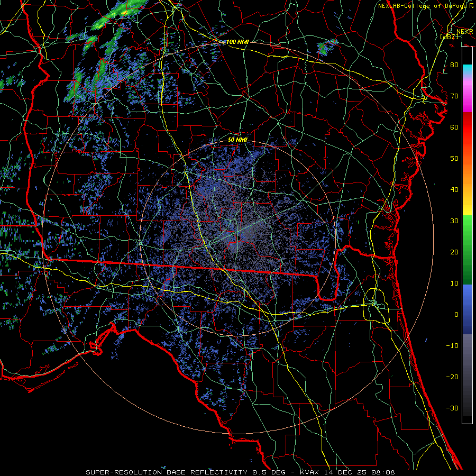476x476 pixels.
Task: Click the NEXR label above the color scale
Action: (464, 32)
